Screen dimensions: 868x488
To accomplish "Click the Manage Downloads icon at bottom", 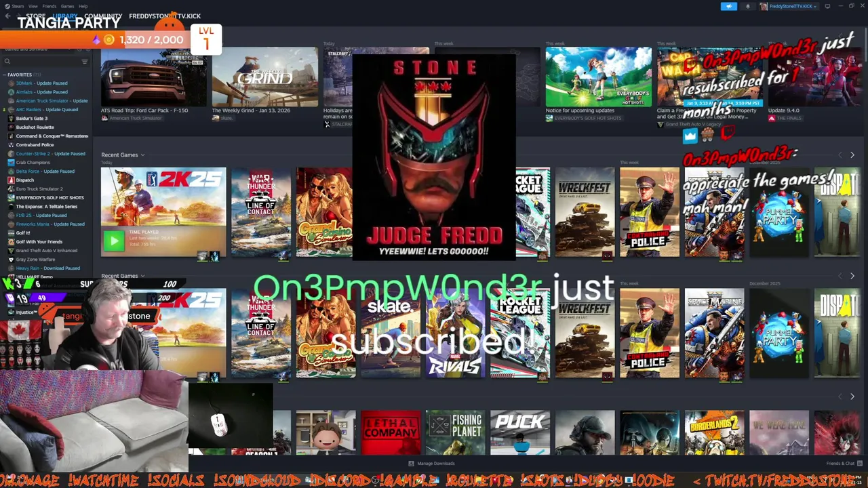I will pos(411,464).
